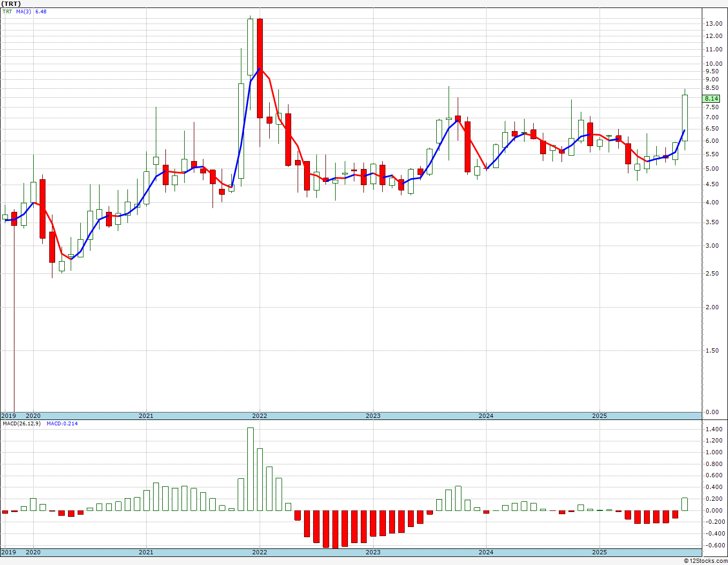Click the 1.400 MACD axis label

[714, 429]
